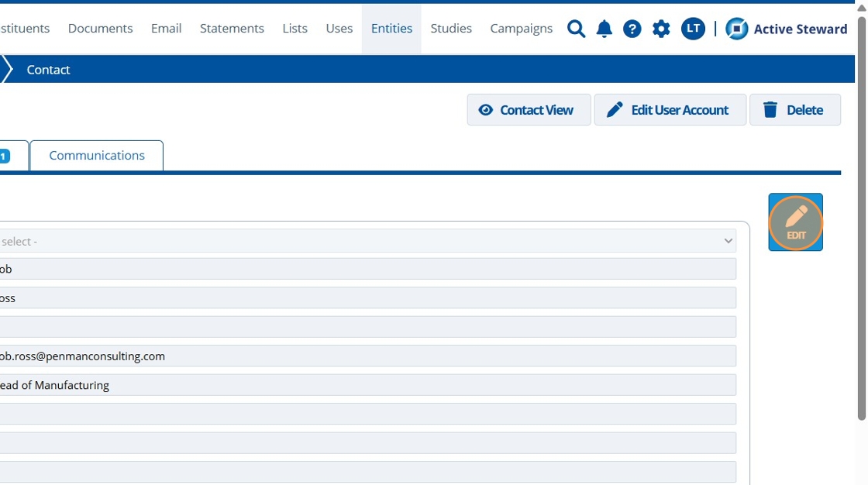868x485 pixels.
Task: Switch to the Communications tab
Action: point(97,156)
